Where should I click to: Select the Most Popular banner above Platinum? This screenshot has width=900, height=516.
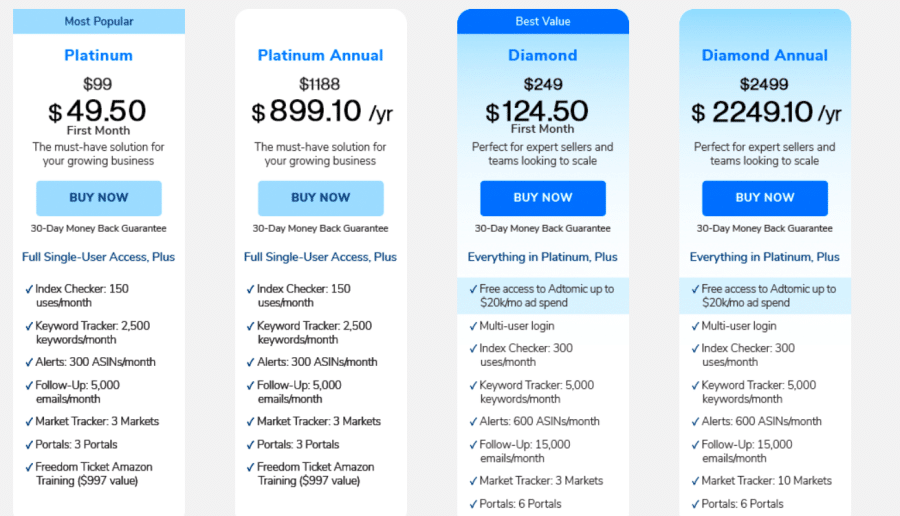coord(99,21)
